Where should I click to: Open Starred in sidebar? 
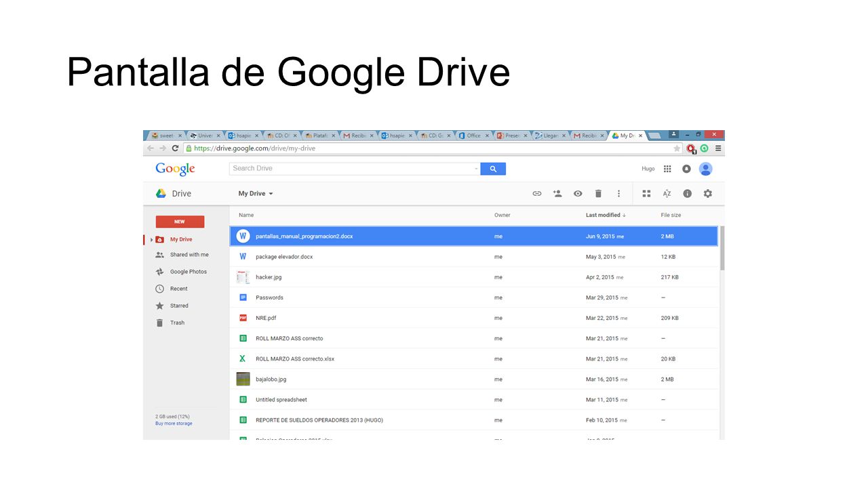click(179, 306)
